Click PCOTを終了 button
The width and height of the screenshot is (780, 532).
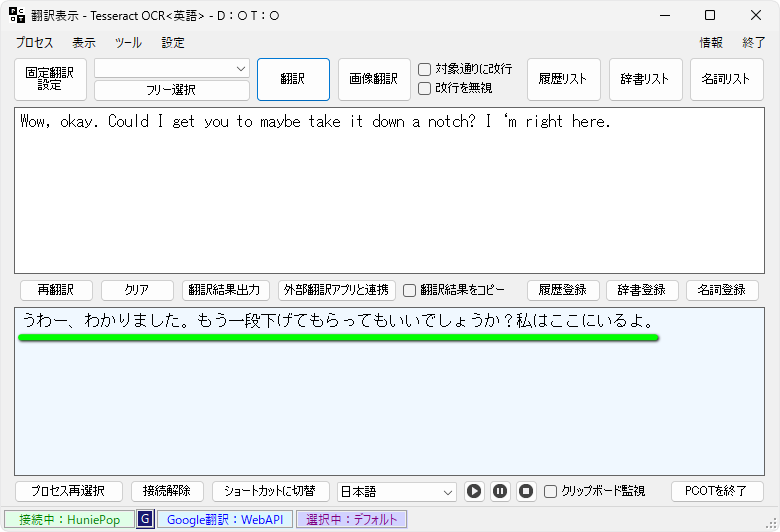[717, 492]
